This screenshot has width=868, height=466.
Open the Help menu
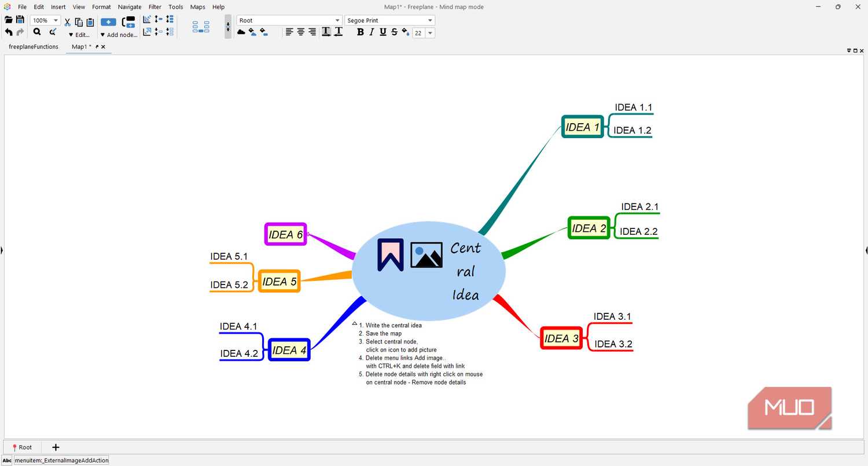[x=218, y=7]
